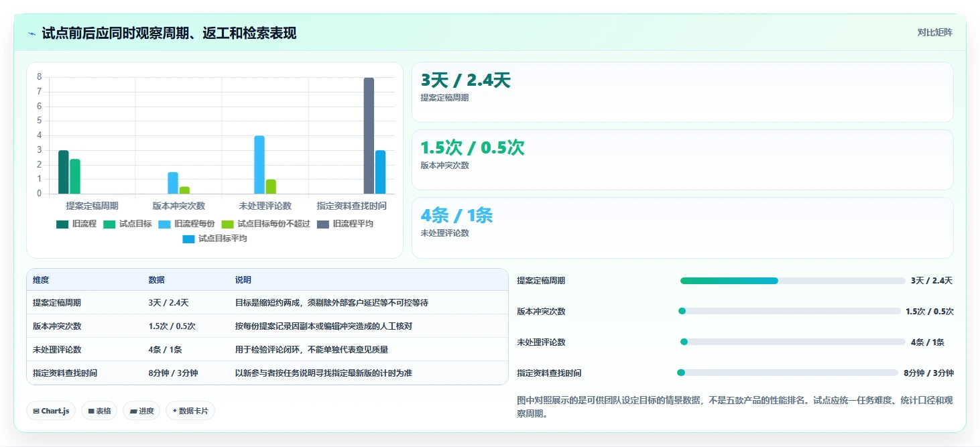Toggle the 旧流程 legend swatch

[x=62, y=224]
